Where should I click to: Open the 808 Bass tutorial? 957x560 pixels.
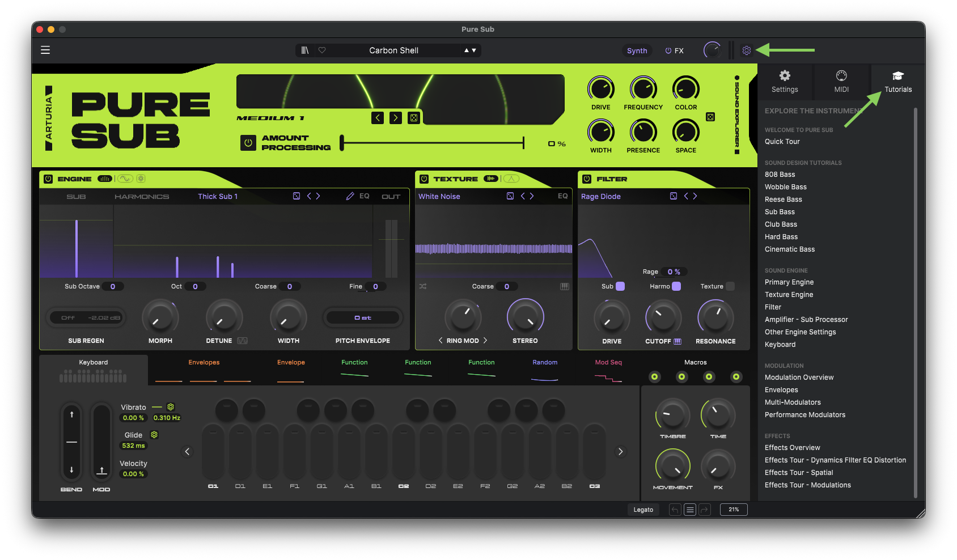coord(780,175)
